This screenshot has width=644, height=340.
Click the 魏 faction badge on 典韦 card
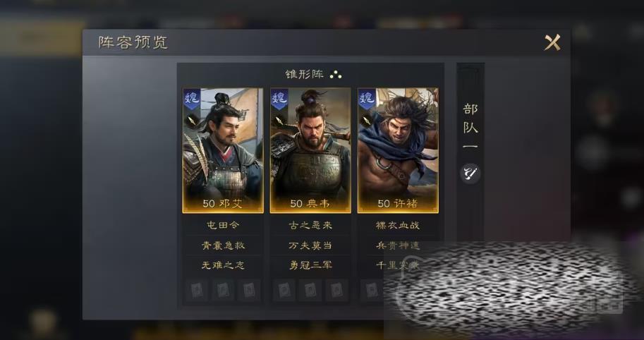click(279, 99)
